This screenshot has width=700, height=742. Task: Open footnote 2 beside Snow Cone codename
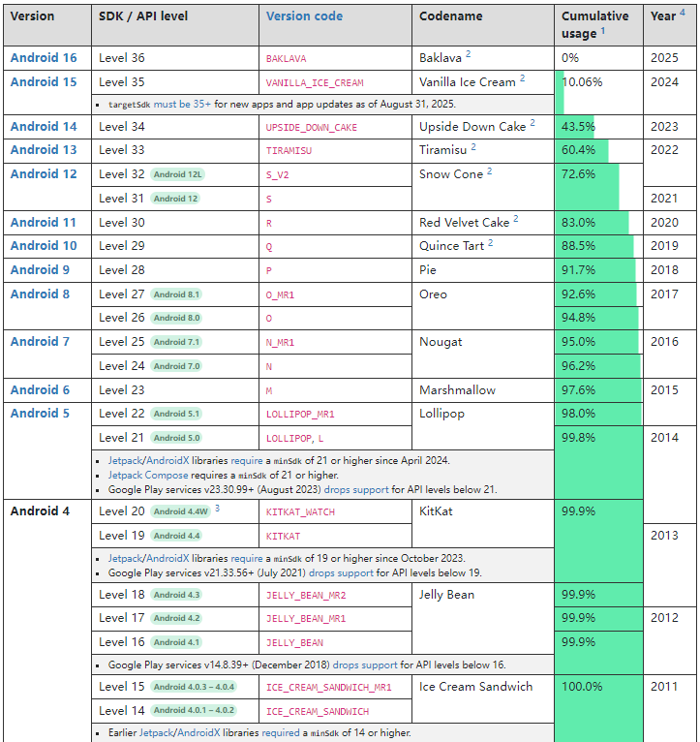pos(490,170)
